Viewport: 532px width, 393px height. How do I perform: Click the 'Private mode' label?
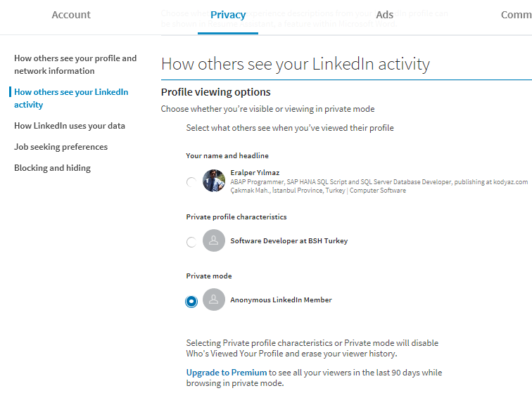coord(209,276)
